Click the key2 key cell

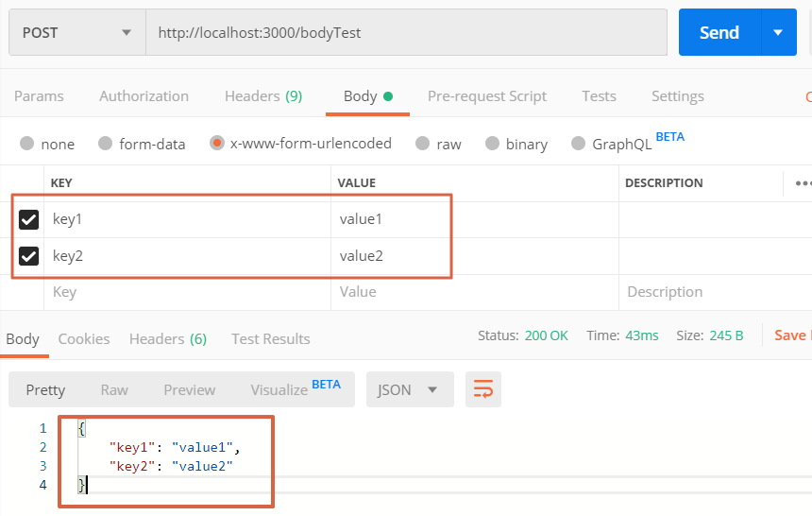(x=188, y=256)
